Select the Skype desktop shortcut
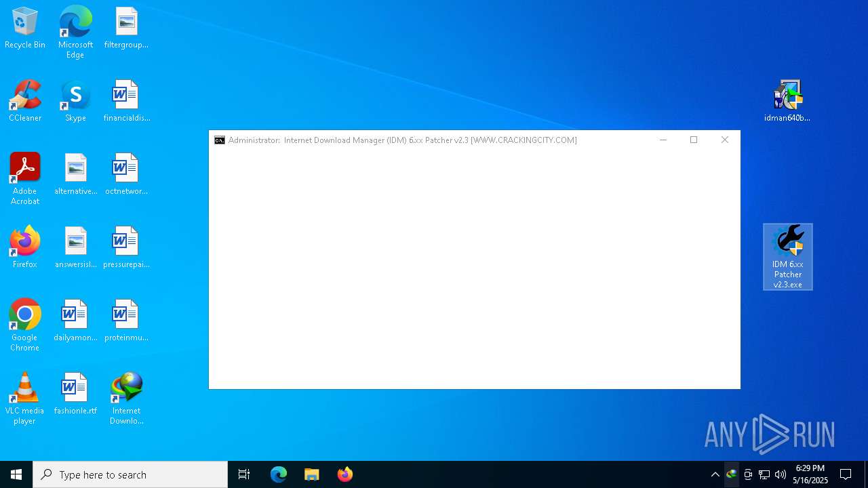868x488 pixels. coord(75,101)
